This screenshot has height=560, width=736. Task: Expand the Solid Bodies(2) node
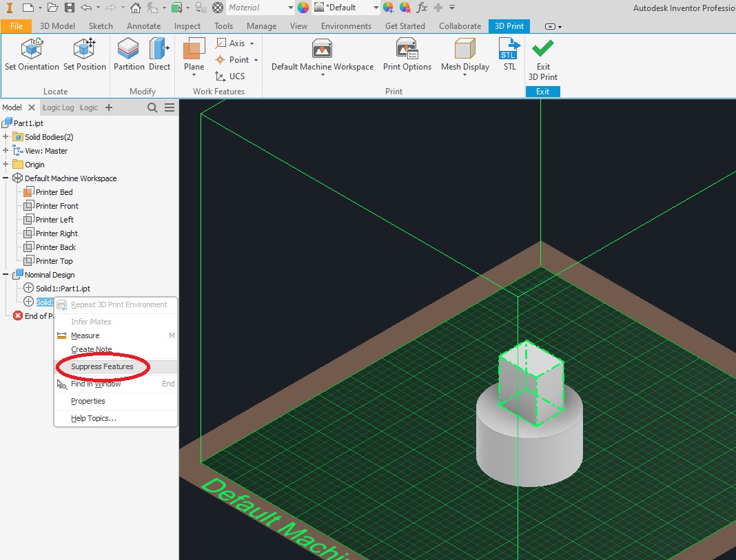(6, 137)
